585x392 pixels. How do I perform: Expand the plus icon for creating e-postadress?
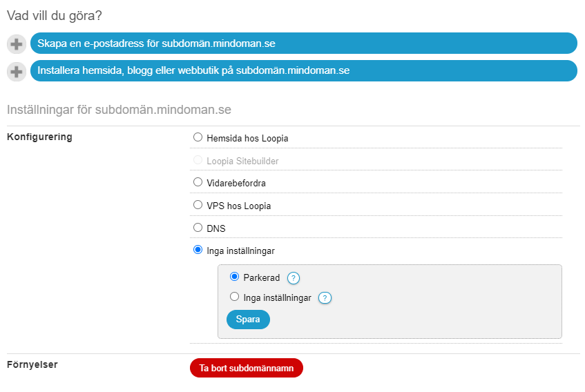pyautogui.click(x=17, y=44)
